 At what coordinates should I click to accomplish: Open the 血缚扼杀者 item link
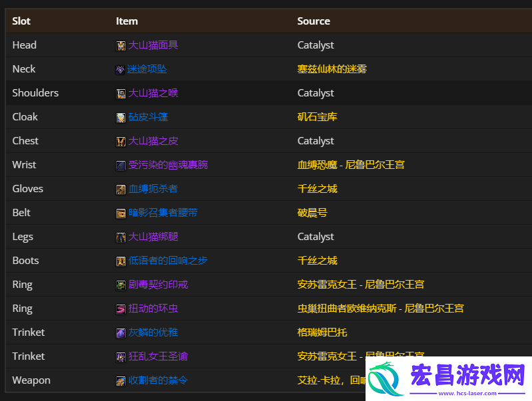click(153, 189)
